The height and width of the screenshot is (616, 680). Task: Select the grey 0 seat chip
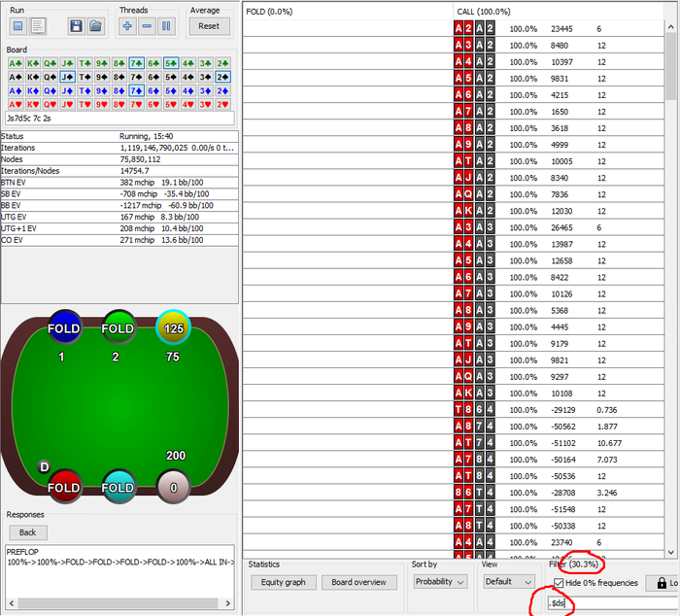(174, 487)
